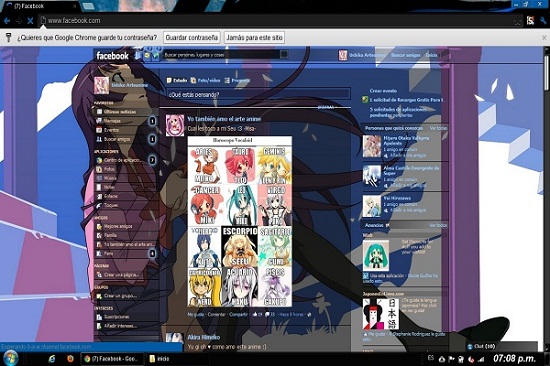Open Akira Himeko profile link
The image size is (550, 366).
(x=204, y=337)
